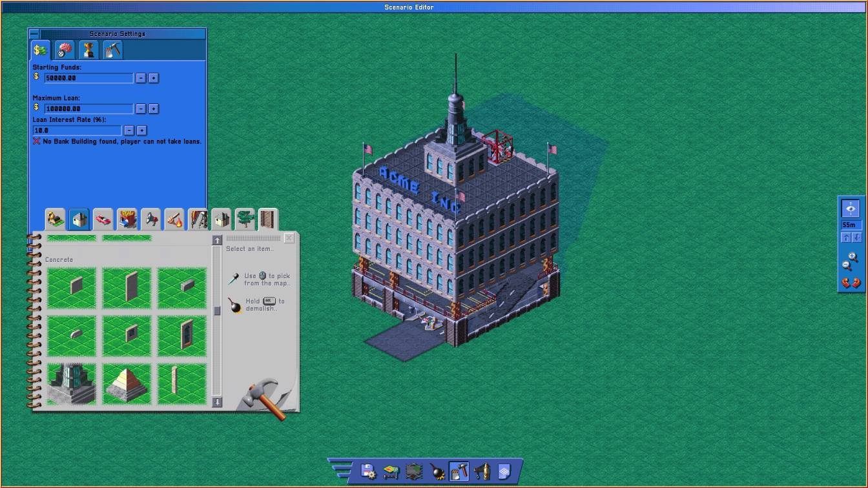
Task: Pick the low concrete block piece
Action: click(182, 289)
